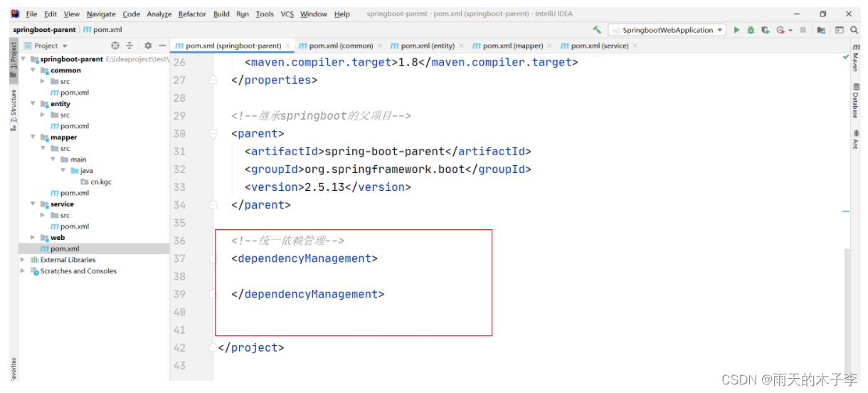868x393 pixels.
Task: Close the pom.xml (springboot-parent) tab
Action: click(x=287, y=46)
